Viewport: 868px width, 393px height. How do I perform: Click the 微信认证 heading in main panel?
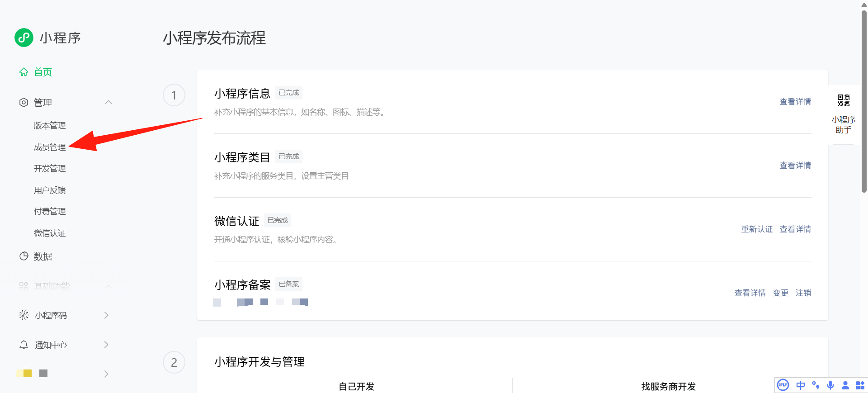click(x=237, y=221)
